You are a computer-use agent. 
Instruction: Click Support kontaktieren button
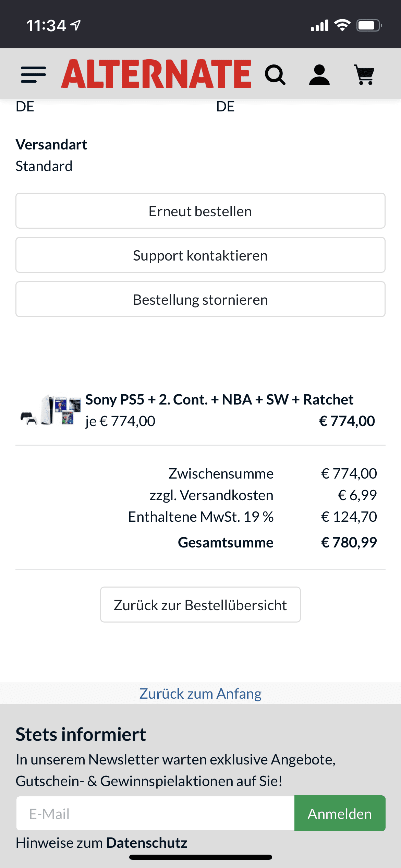coord(200,255)
